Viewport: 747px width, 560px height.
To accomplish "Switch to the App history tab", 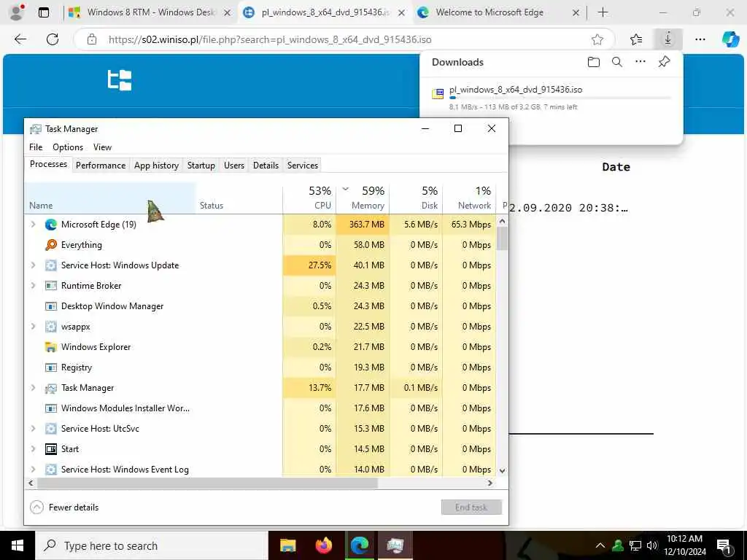I will 156,166.
